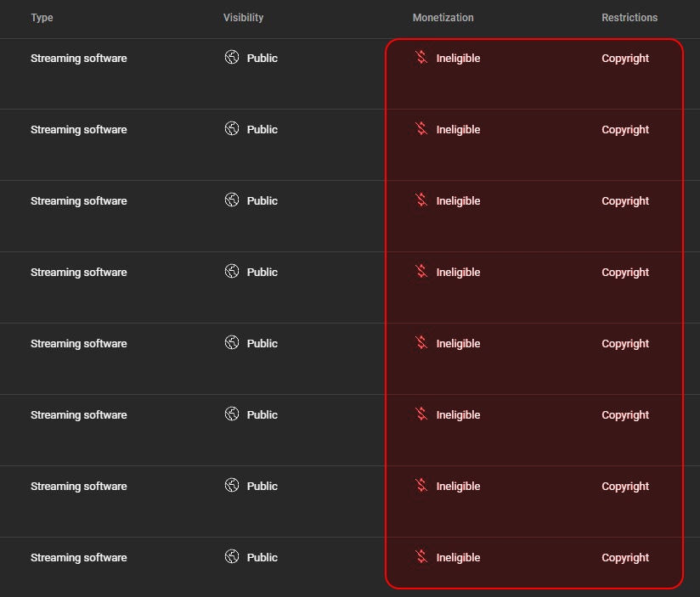Click the globe Public icon in the last row
The width and height of the screenshot is (700, 597).
tap(232, 557)
